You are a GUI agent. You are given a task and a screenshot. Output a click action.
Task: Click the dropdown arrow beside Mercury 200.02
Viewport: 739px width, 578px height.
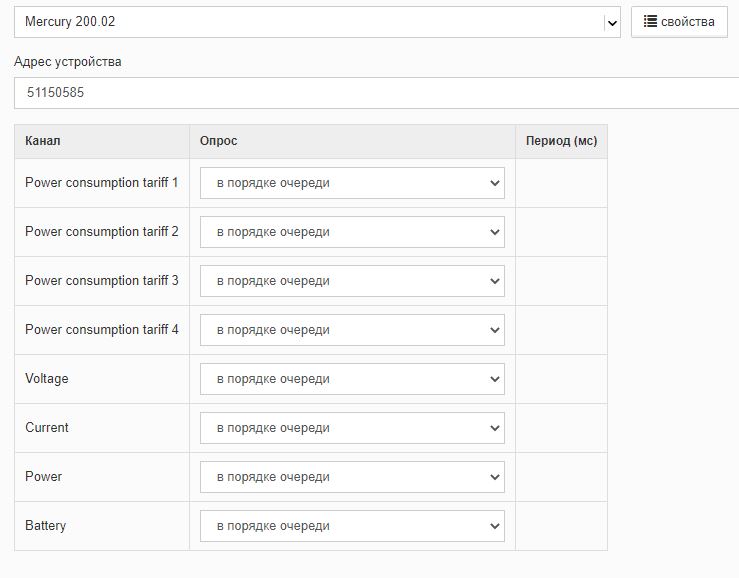[x=612, y=23]
